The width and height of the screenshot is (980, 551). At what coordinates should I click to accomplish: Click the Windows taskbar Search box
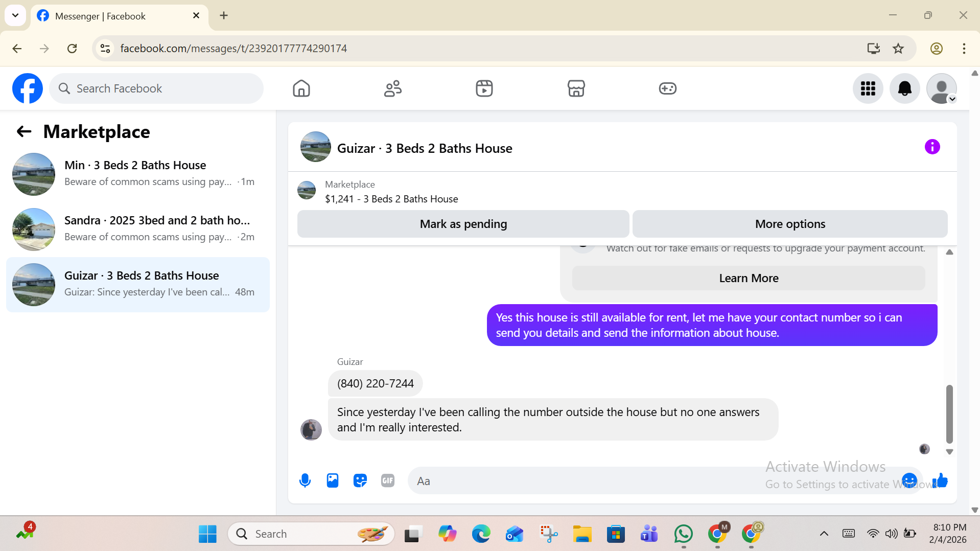click(311, 534)
